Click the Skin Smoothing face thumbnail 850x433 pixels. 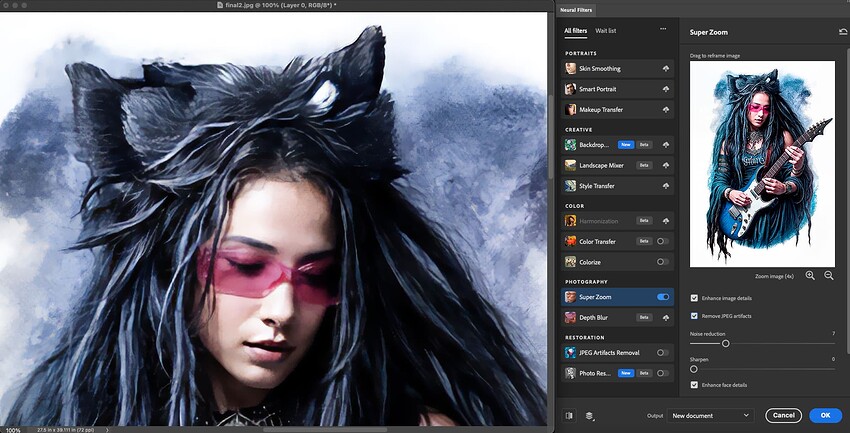[x=570, y=69]
